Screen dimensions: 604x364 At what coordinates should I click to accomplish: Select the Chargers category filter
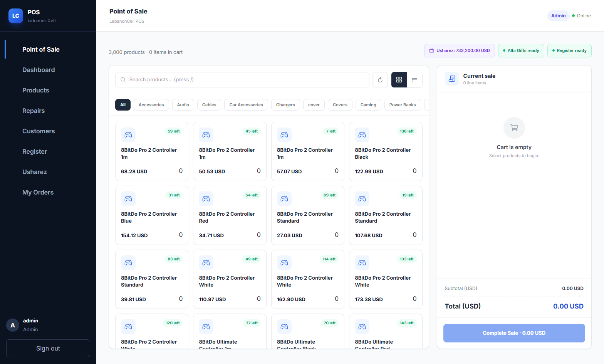tap(285, 105)
